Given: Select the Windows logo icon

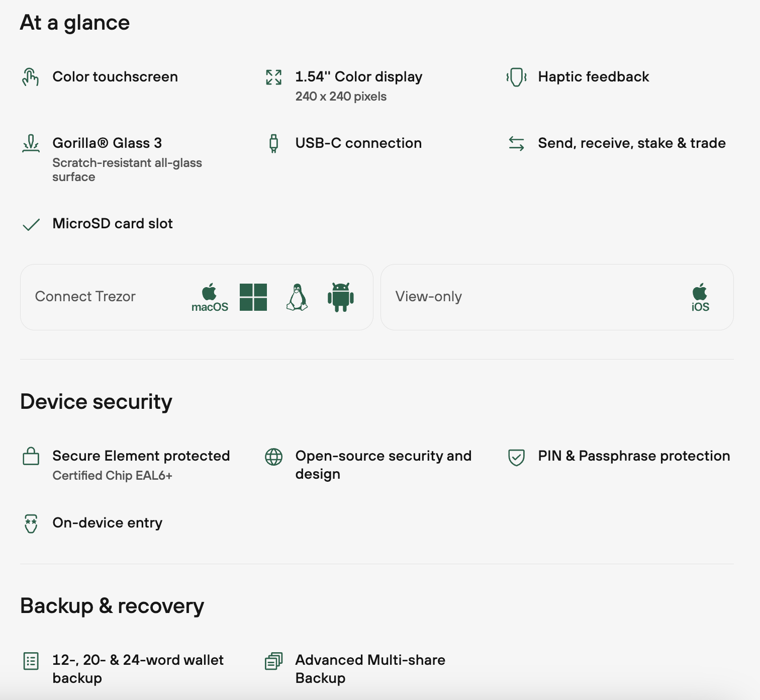Looking at the screenshot, I should 253,297.
